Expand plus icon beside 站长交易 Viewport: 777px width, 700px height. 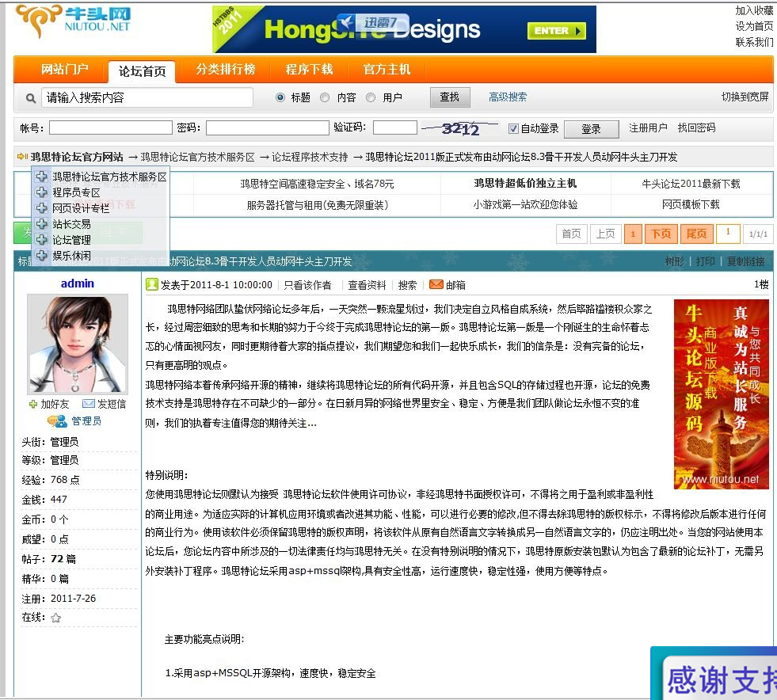pos(42,224)
